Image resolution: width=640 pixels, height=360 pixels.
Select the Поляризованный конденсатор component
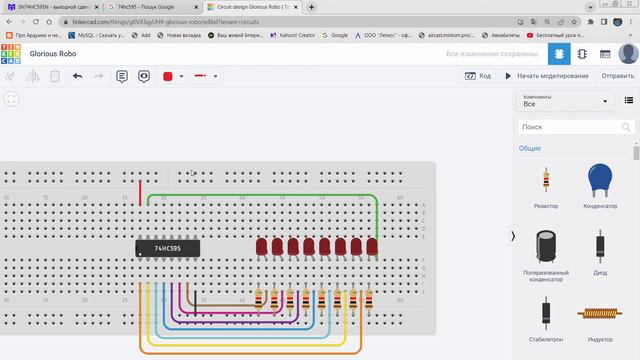coord(546,256)
